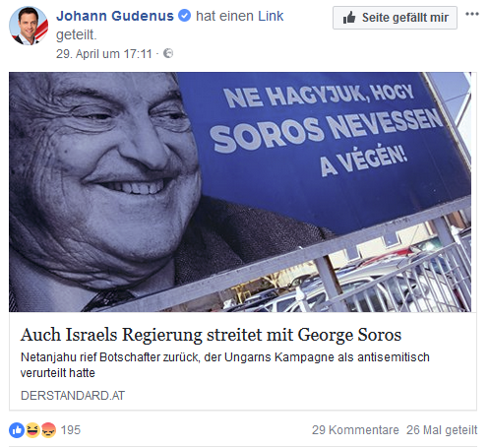Click the Hungarian text on the billboard

(x=327, y=130)
